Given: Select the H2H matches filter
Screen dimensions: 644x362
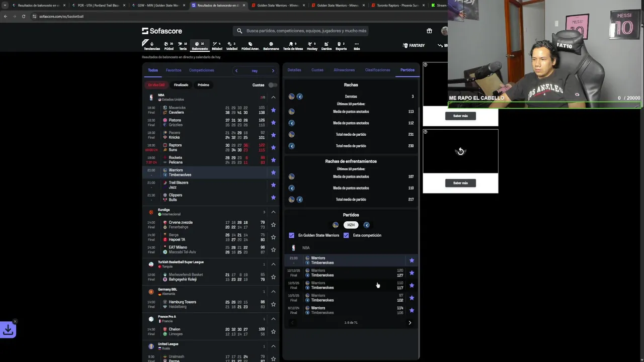Looking at the screenshot, I should (x=351, y=225).
